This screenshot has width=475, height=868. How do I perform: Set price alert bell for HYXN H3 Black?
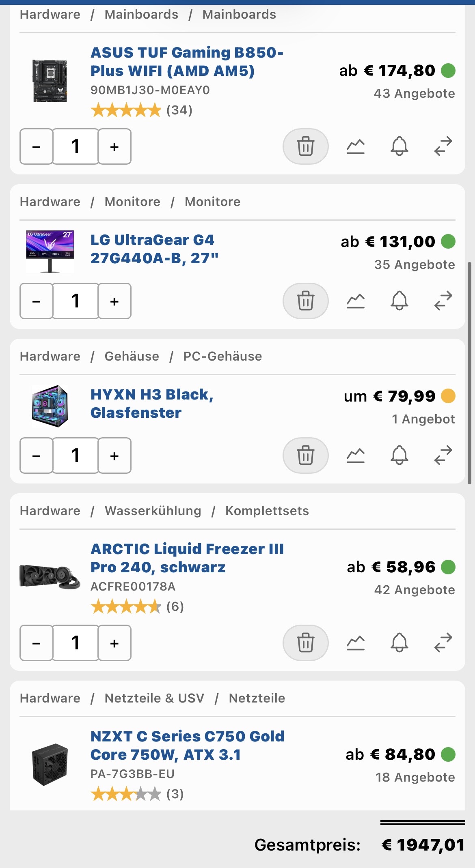(x=399, y=455)
